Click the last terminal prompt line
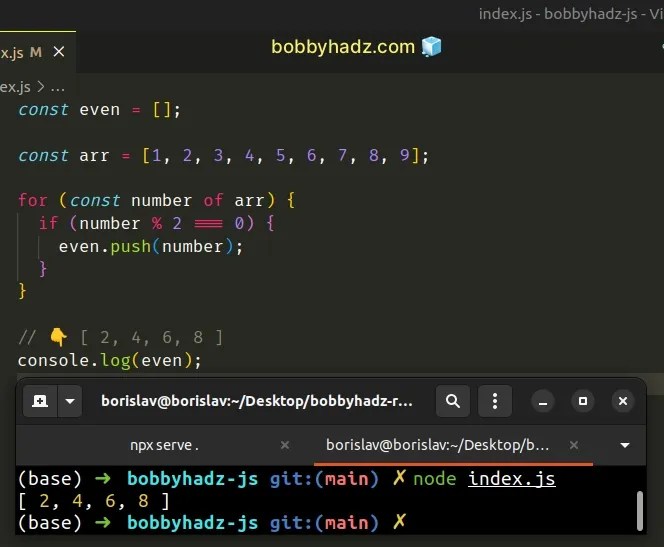664x547 pixels. click(x=212, y=522)
